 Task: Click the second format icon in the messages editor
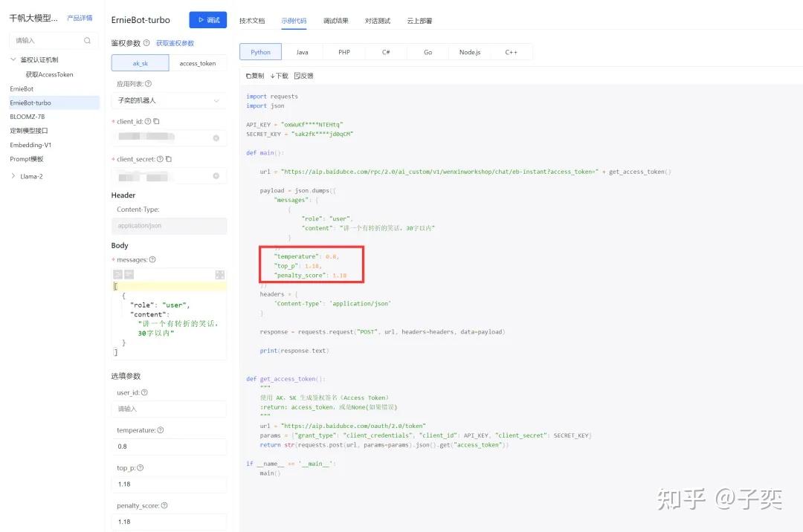click(x=129, y=275)
